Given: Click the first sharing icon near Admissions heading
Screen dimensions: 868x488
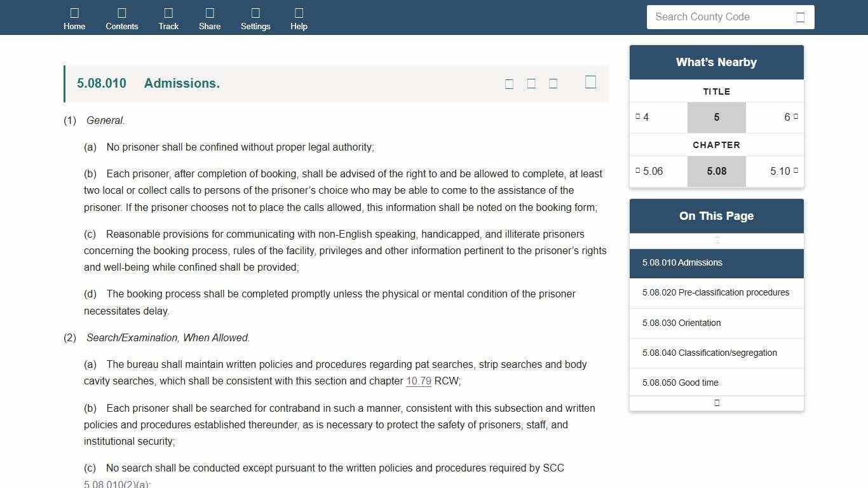Looking at the screenshot, I should 509,83.
